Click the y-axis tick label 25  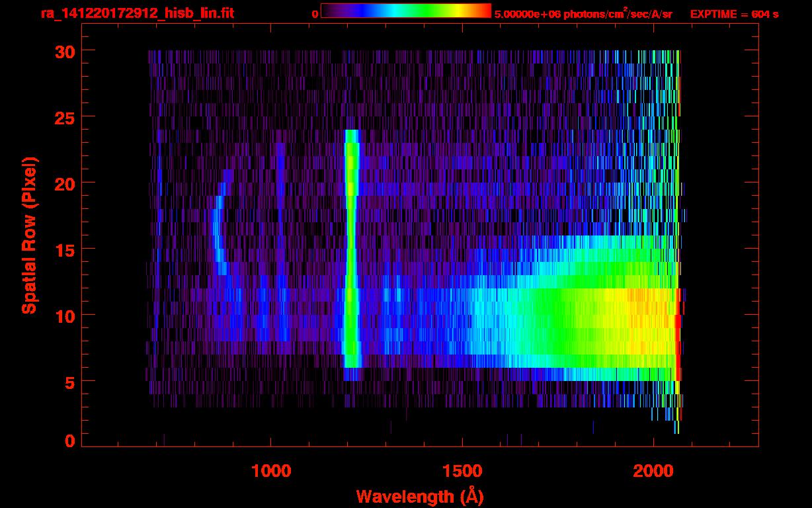(65, 117)
